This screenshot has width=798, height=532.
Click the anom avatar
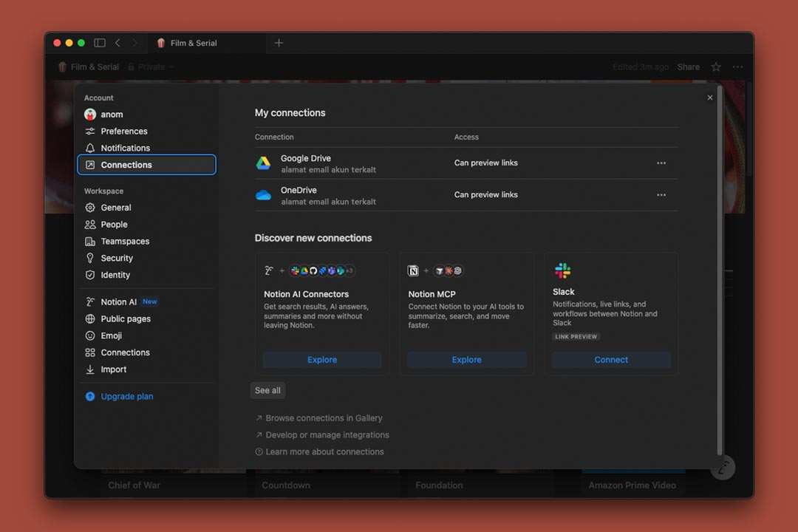pyautogui.click(x=90, y=114)
